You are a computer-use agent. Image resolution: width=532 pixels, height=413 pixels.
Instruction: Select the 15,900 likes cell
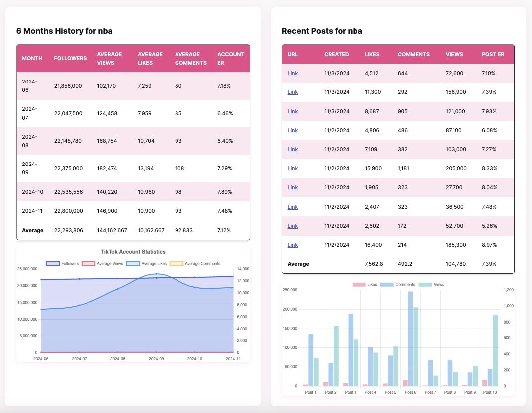coord(373,169)
